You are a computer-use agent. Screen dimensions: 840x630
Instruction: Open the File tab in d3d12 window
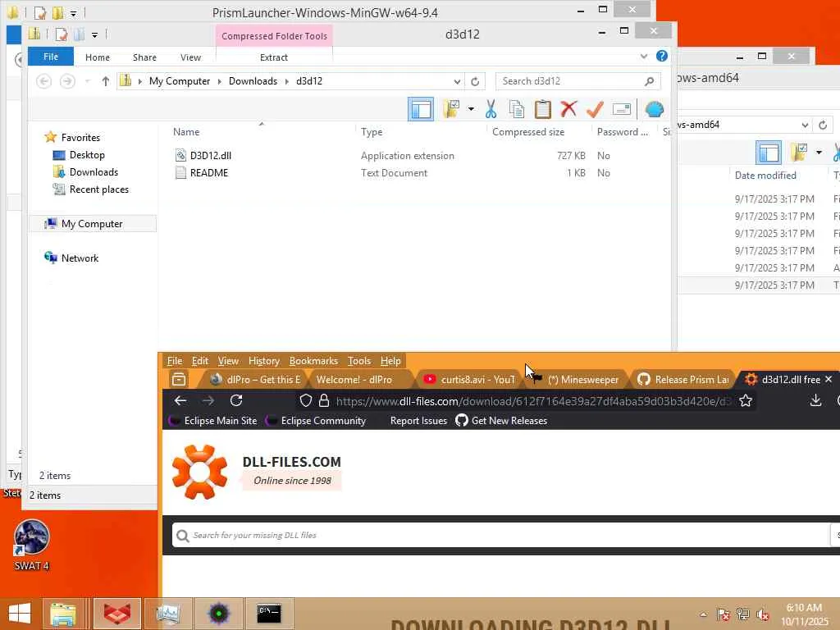coord(51,57)
